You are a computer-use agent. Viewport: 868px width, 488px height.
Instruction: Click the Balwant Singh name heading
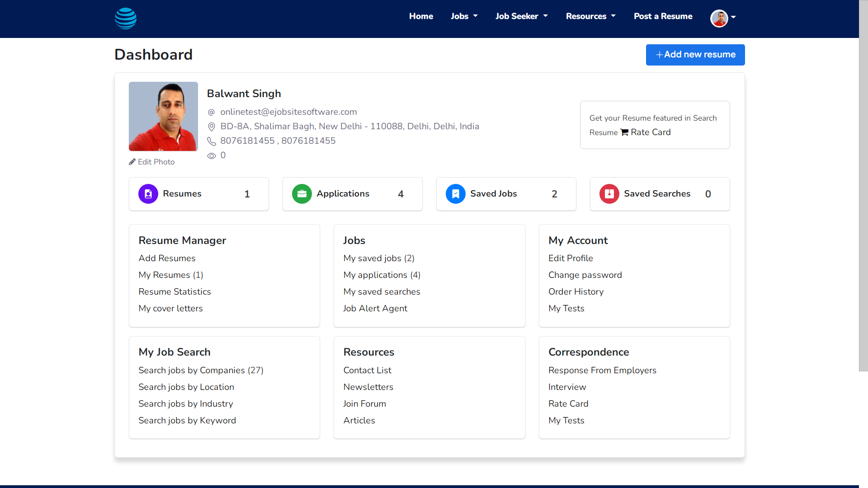[244, 94]
